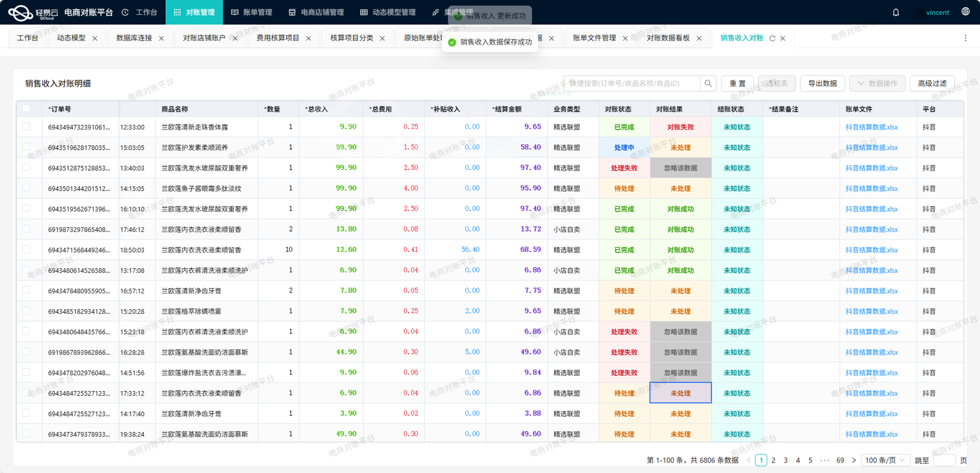Viewport: 980px width, 473px height.
Task: Refresh the 销售收入对账 tab
Action: click(772, 38)
